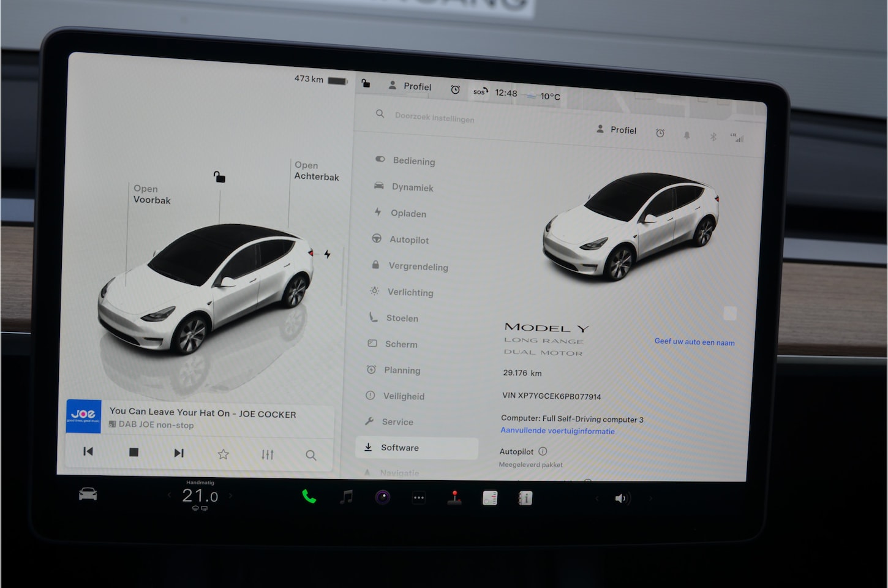Toggle lock icon in top status bar

point(366,83)
